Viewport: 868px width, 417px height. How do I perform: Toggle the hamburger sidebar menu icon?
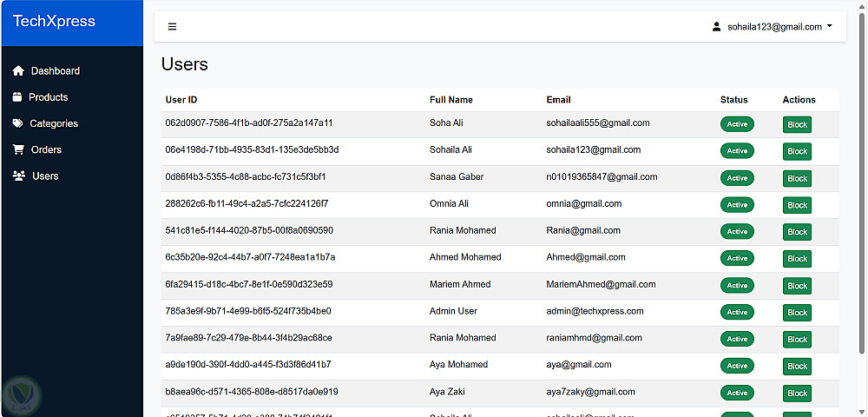click(x=172, y=27)
